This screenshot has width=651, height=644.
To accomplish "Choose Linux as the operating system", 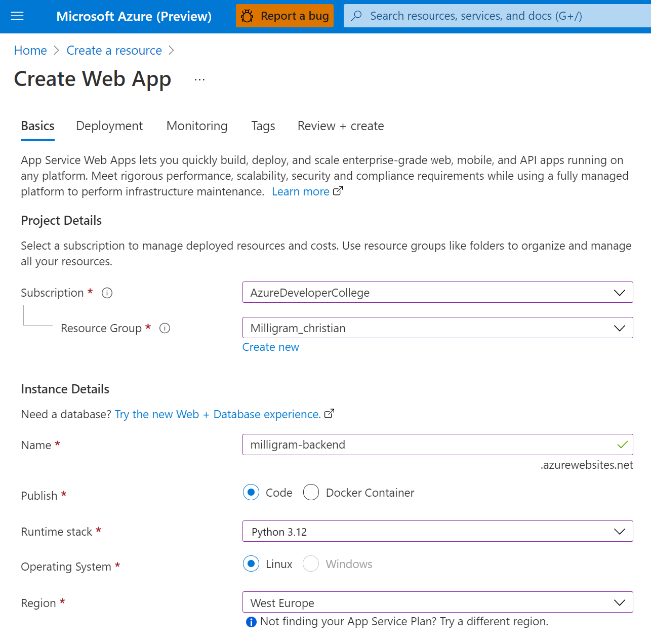I will coord(251,564).
